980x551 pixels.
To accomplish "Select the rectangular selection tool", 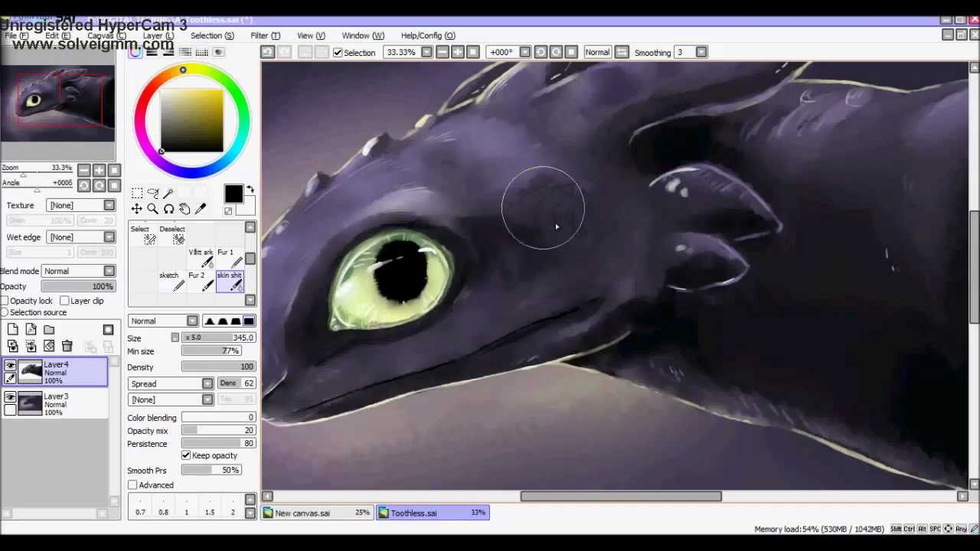I will coord(137,193).
